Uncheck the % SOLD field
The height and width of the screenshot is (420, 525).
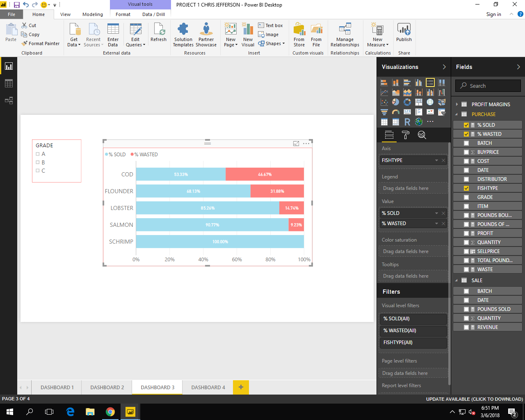pyautogui.click(x=466, y=125)
